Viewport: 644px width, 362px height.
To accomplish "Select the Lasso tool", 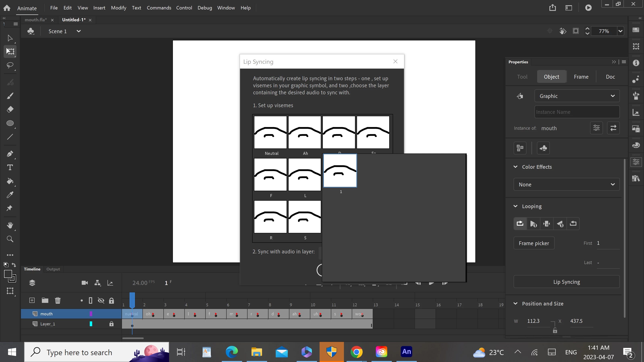I will tap(10, 65).
